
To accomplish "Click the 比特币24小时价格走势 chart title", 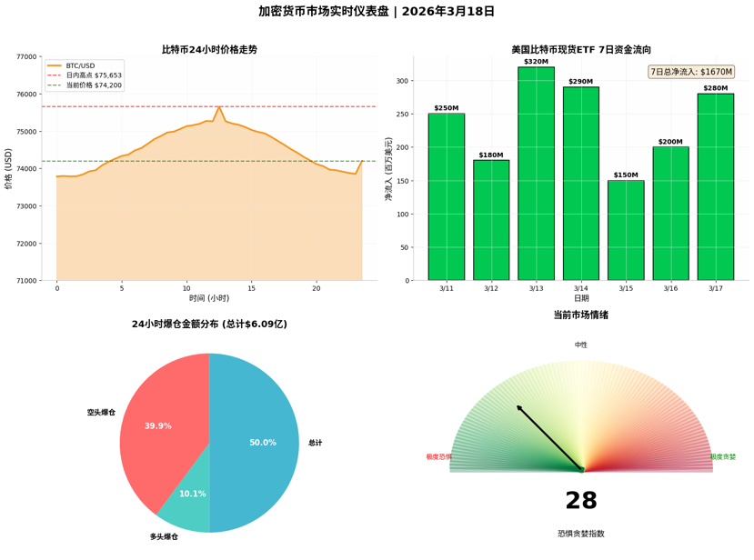I will pos(209,49).
